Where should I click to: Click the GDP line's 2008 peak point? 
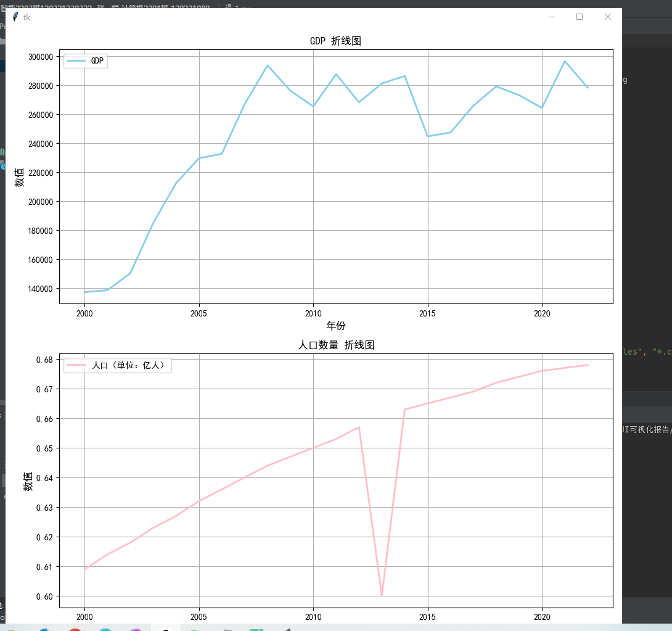[x=268, y=65]
